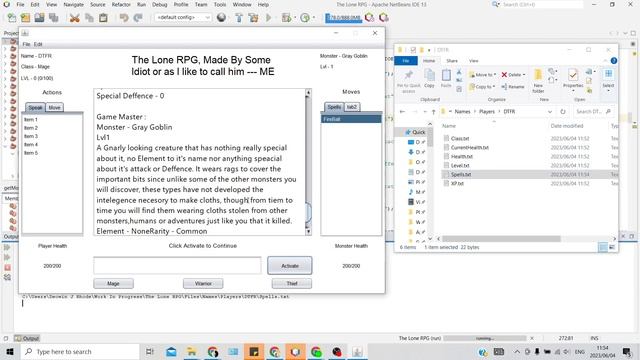640x360 pixels.
Task: Click the Redo arrow in NetBeans toolbar
Action: [138, 18]
